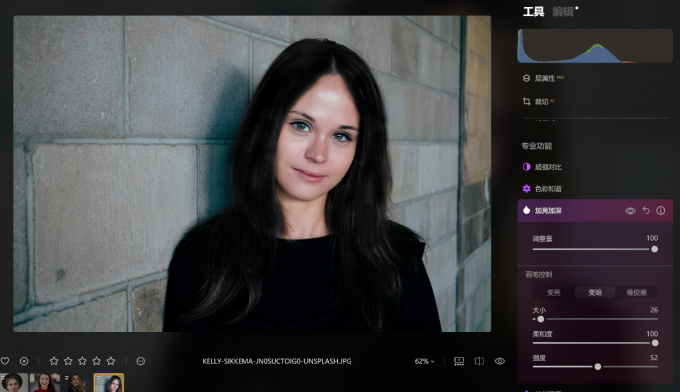Open the more options circle icon beside the stars

pos(141,361)
